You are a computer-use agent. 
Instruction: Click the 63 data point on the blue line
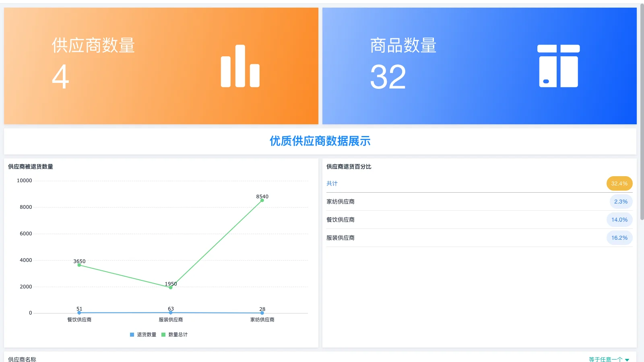tap(170, 312)
